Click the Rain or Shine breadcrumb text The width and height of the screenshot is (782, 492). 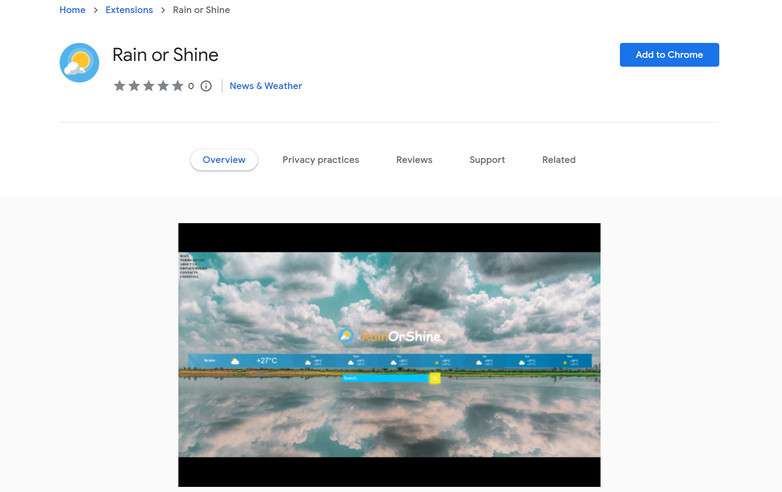click(x=201, y=10)
